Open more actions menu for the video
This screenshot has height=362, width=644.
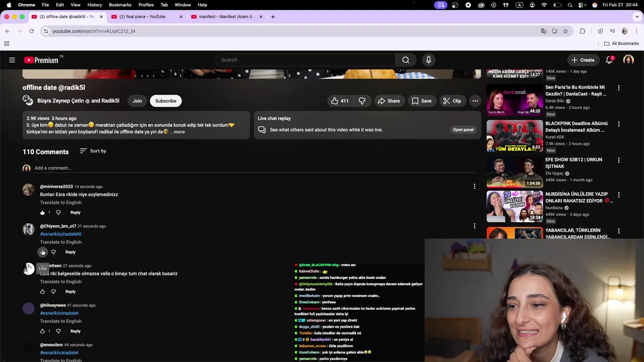tap(475, 101)
